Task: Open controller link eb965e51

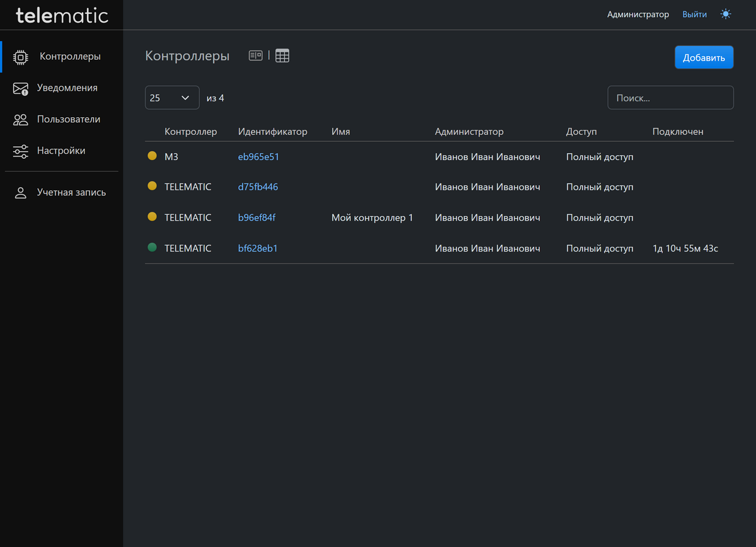Action: (x=258, y=157)
